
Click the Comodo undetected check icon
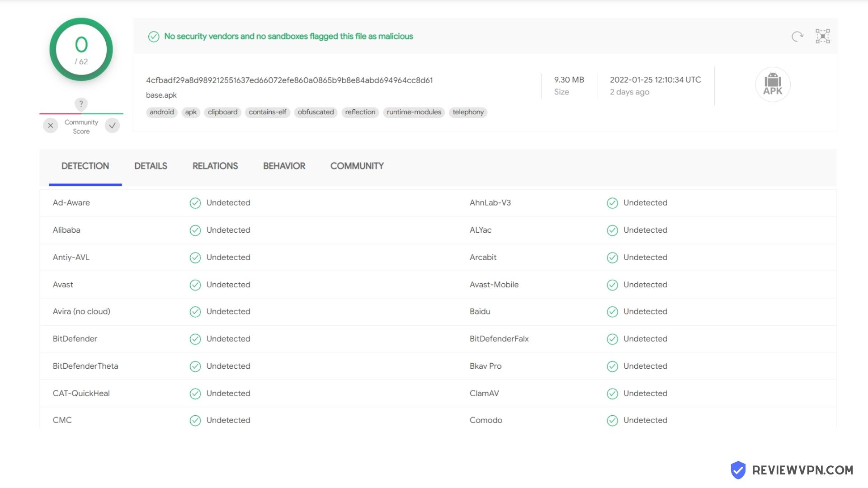point(612,421)
